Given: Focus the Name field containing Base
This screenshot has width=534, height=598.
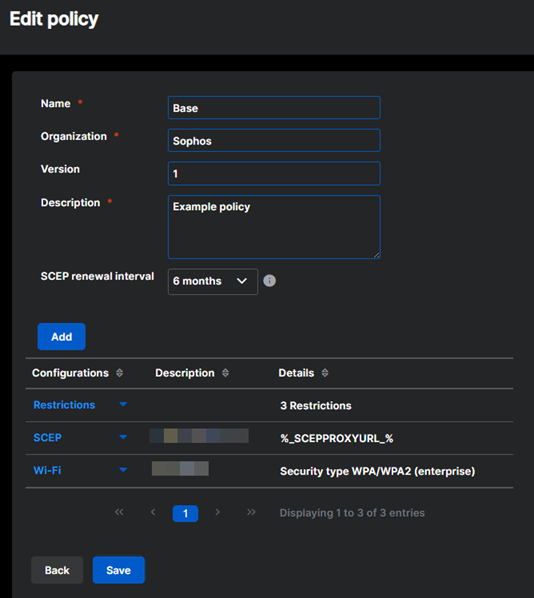Looking at the screenshot, I should [x=274, y=108].
